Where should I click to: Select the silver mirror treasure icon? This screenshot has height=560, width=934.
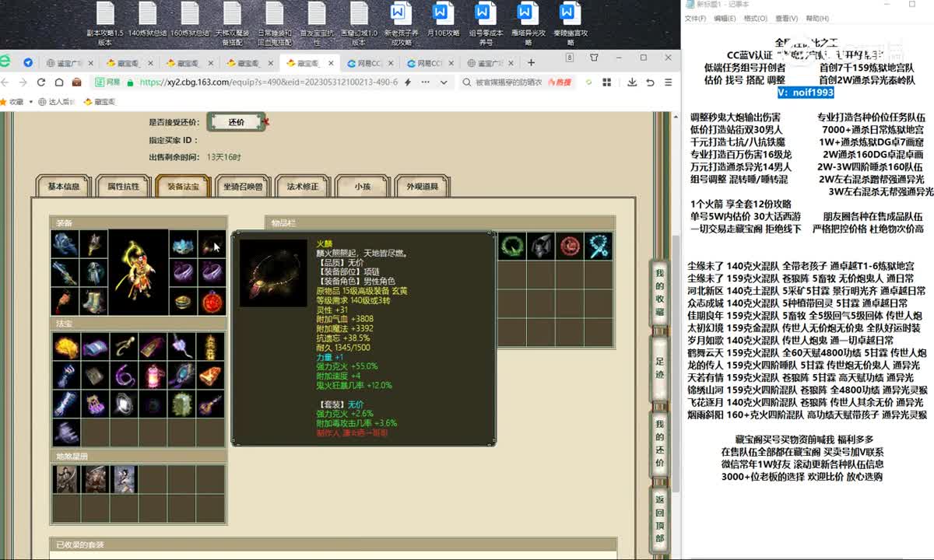tap(124, 404)
